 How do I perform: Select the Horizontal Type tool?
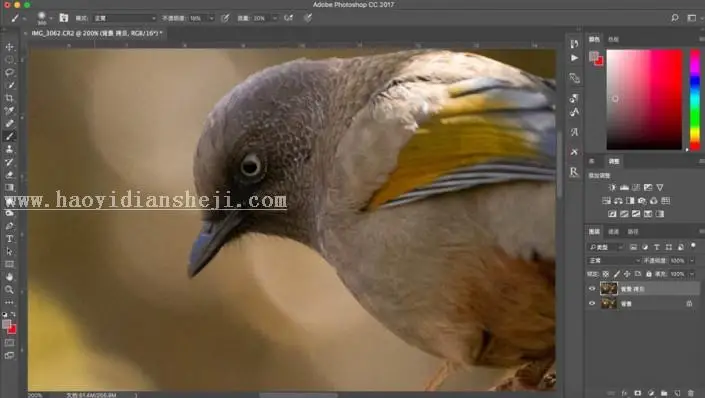coord(9,239)
